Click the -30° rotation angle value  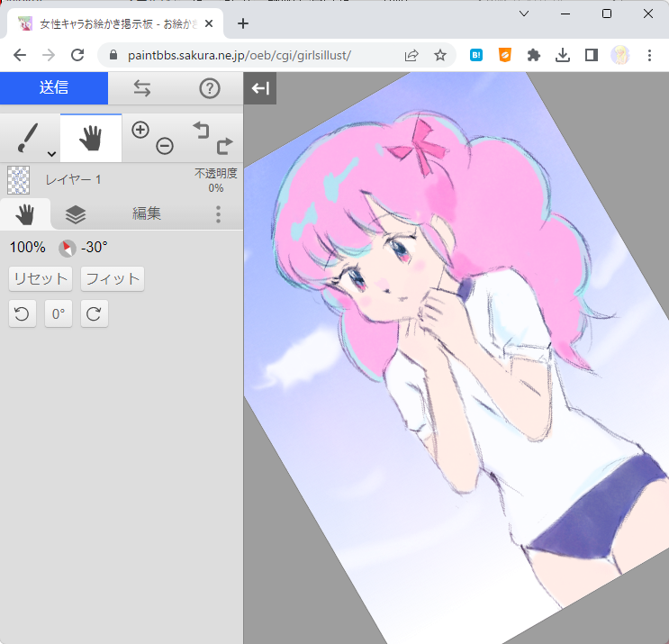[95, 247]
